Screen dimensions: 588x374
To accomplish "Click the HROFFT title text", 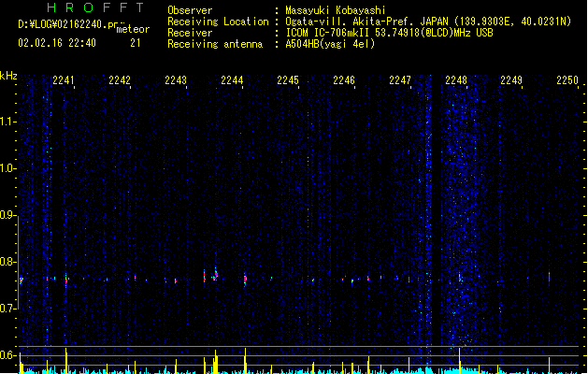I will click(x=95, y=7).
